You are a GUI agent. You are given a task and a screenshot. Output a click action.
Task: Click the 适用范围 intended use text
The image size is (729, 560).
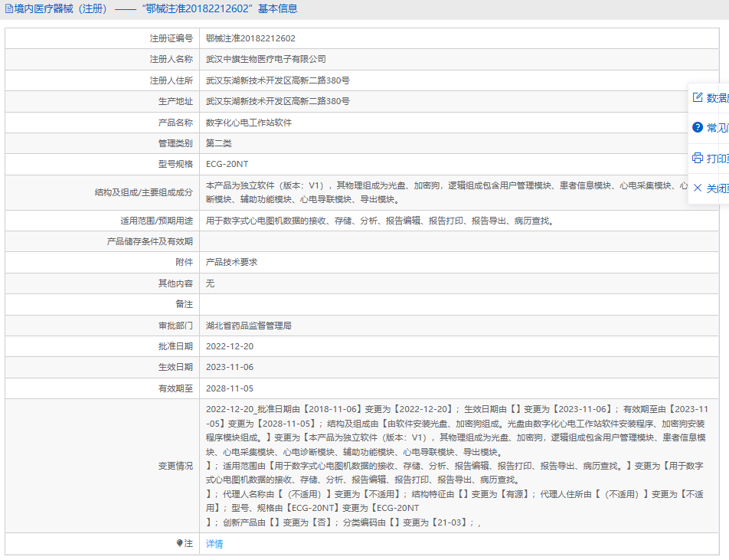point(381,221)
